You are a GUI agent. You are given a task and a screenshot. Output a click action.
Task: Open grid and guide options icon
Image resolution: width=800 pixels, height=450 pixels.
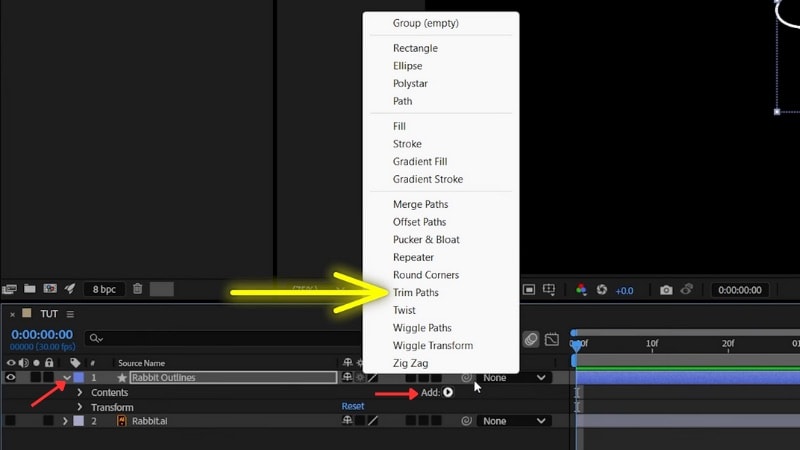[x=549, y=290]
